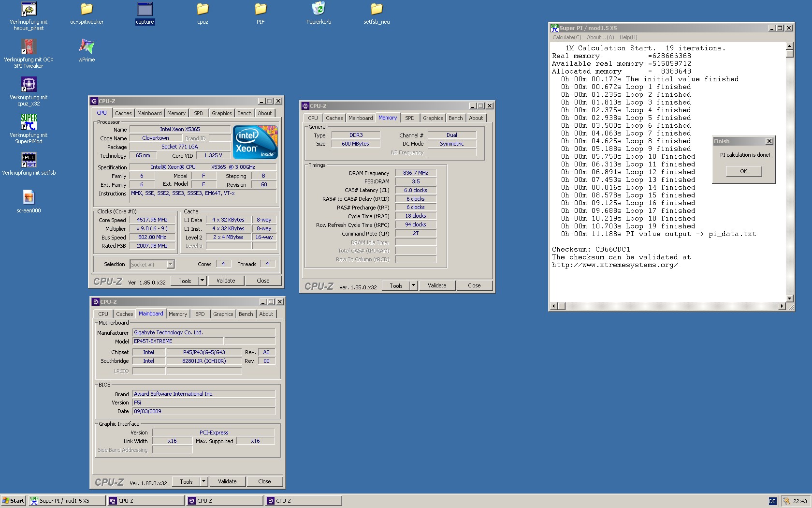Click the Rated FSB value 2007.98 MHz
Screen dimensions: 812x508
point(152,246)
